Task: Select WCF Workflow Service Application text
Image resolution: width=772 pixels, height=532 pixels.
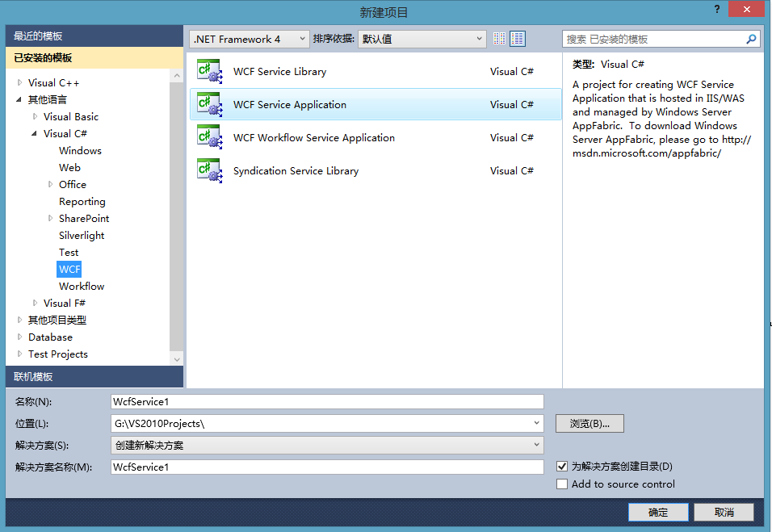Action: [314, 138]
